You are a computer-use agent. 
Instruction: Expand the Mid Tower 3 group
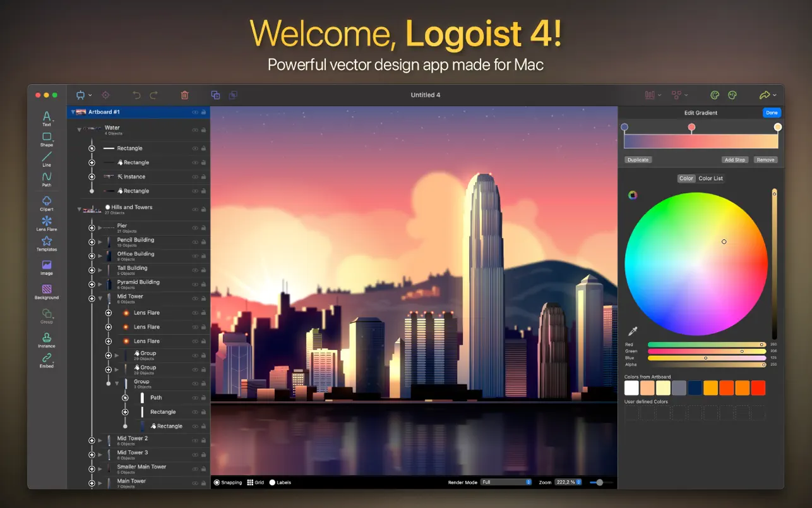[100, 454]
